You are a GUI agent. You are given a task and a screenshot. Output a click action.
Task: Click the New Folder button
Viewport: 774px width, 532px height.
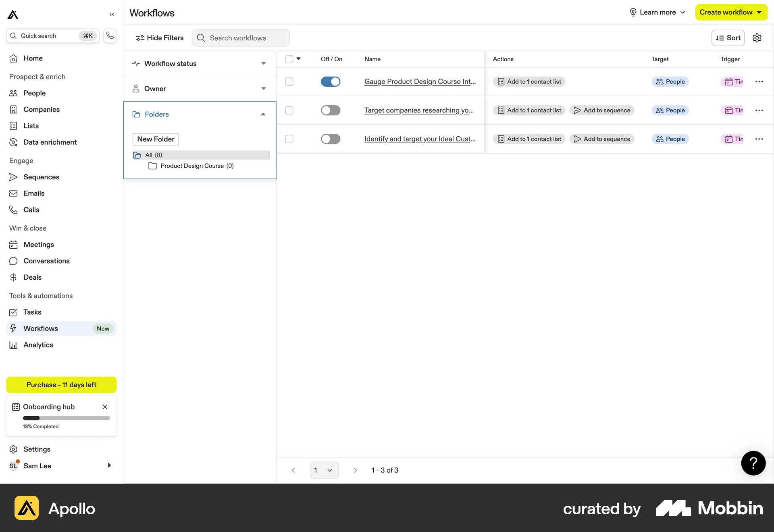pos(155,139)
